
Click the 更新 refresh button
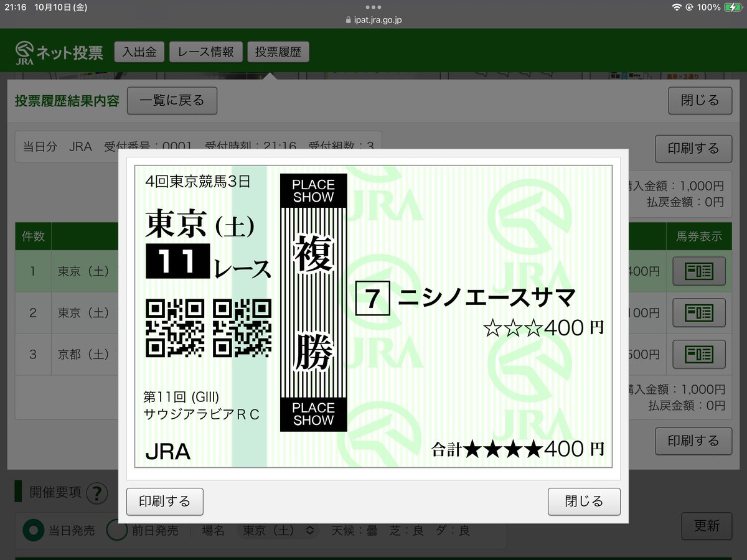pos(707,526)
